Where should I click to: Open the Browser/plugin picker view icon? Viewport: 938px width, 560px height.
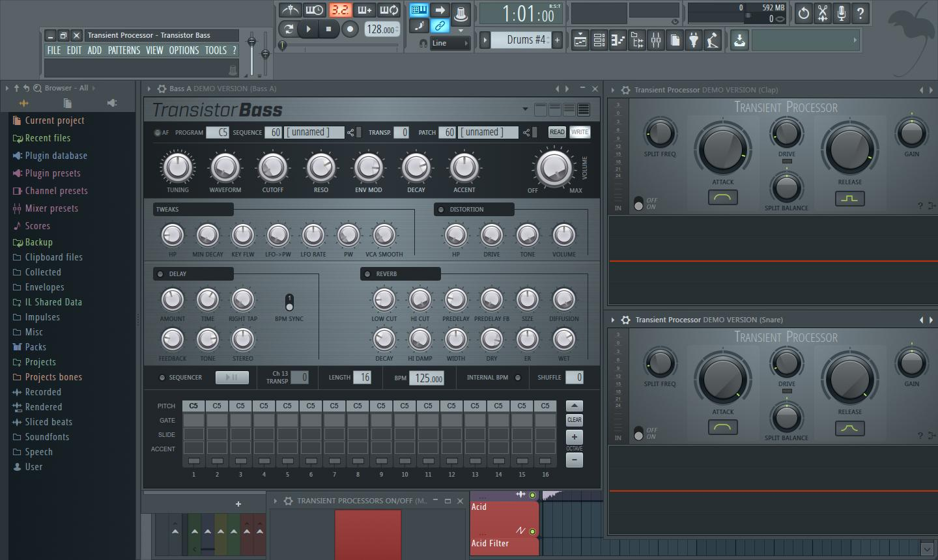coord(637,40)
